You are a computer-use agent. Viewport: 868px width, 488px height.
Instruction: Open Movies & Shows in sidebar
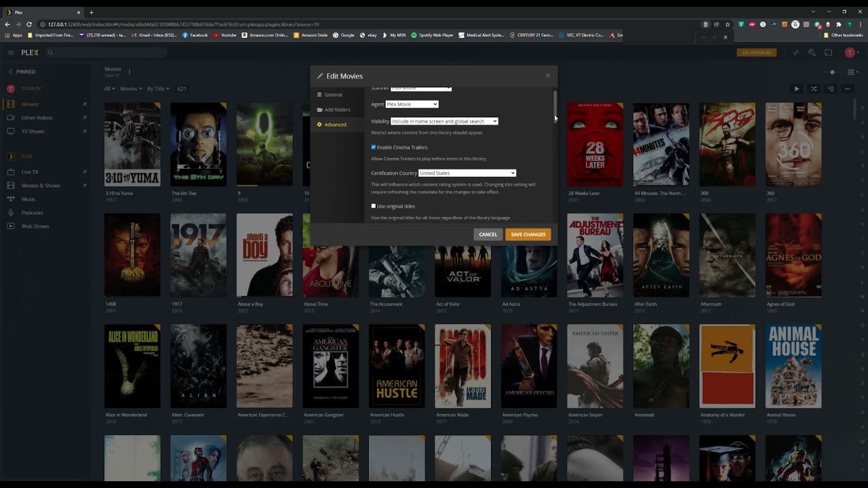click(41, 186)
